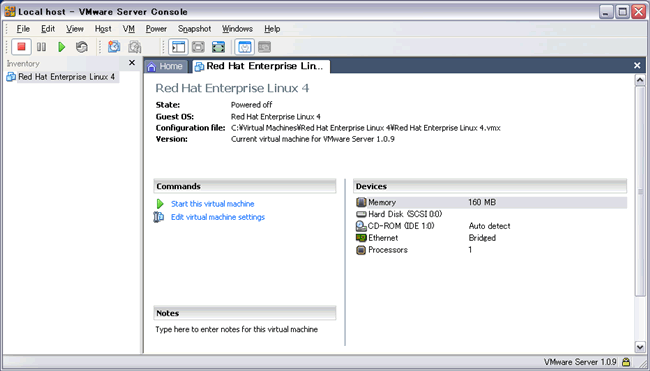Click the Processors value 1
This screenshot has height=371, width=650.
pyautogui.click(x=470, y=250)
